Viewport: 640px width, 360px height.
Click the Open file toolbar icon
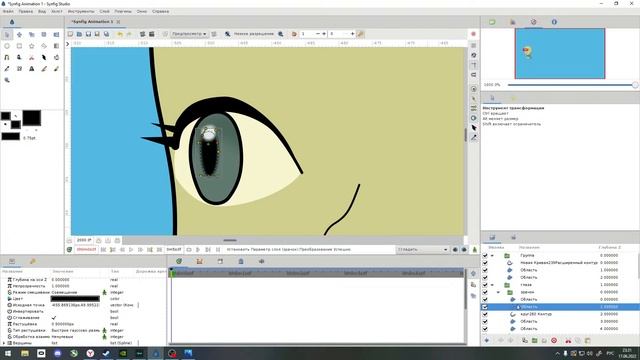point(79,34)
